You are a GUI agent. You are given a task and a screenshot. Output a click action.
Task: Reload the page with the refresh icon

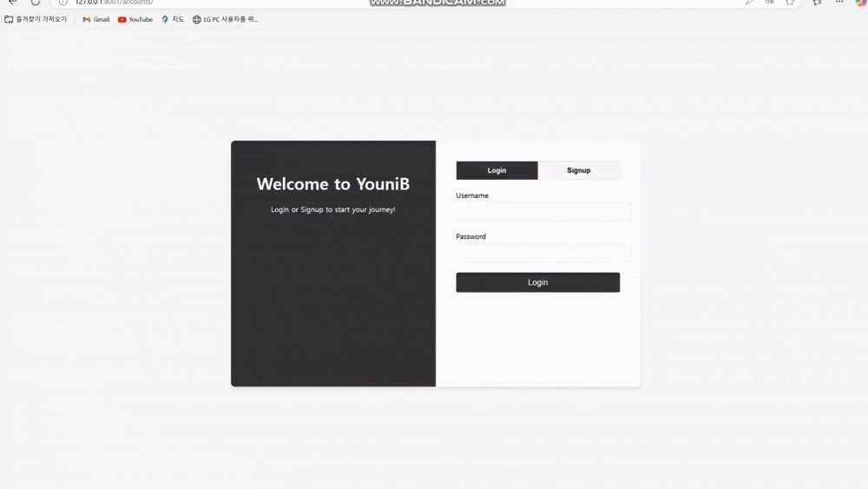coord(36,3)
